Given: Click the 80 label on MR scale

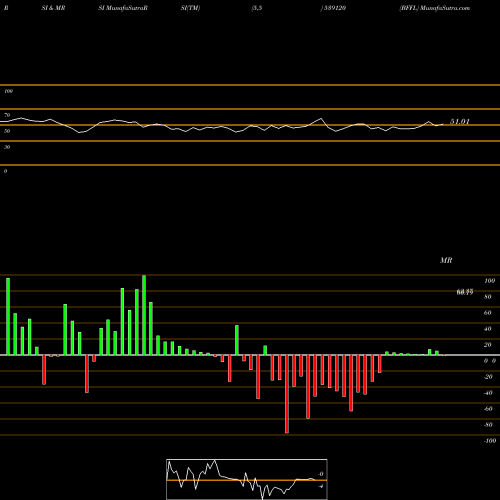Looking at the screenshot, I should (x=488, y=297).
